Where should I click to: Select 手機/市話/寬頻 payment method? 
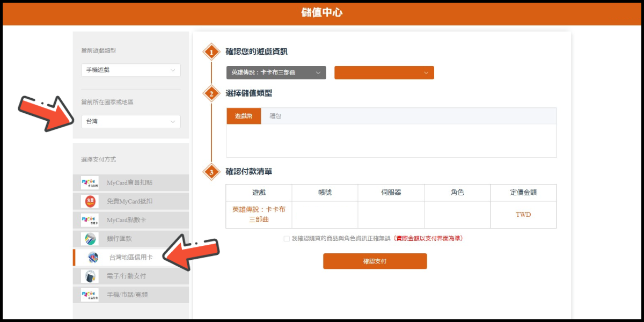131,295
